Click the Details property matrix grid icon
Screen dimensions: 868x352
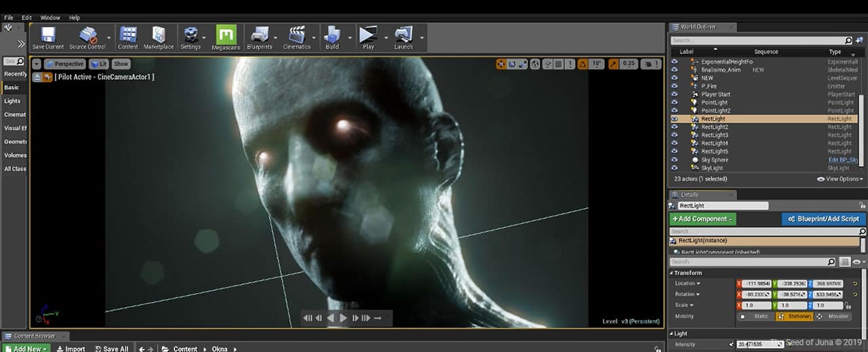point(845,261)
